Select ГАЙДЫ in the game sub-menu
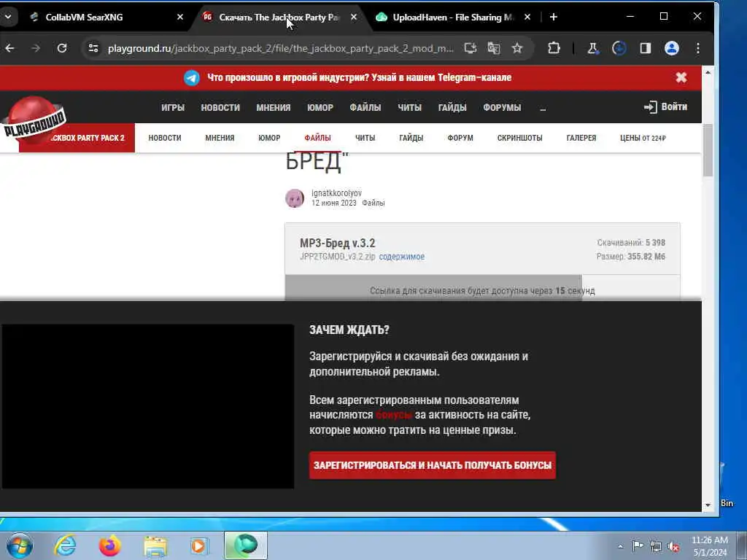747x560 pixels. pos(411,138)
